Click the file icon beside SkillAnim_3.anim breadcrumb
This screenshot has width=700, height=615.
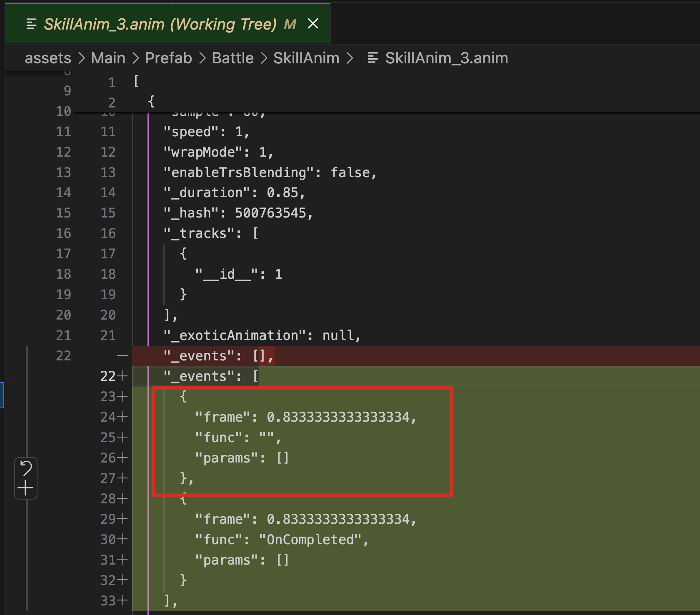pyautogui.click(x=372, y=58)
